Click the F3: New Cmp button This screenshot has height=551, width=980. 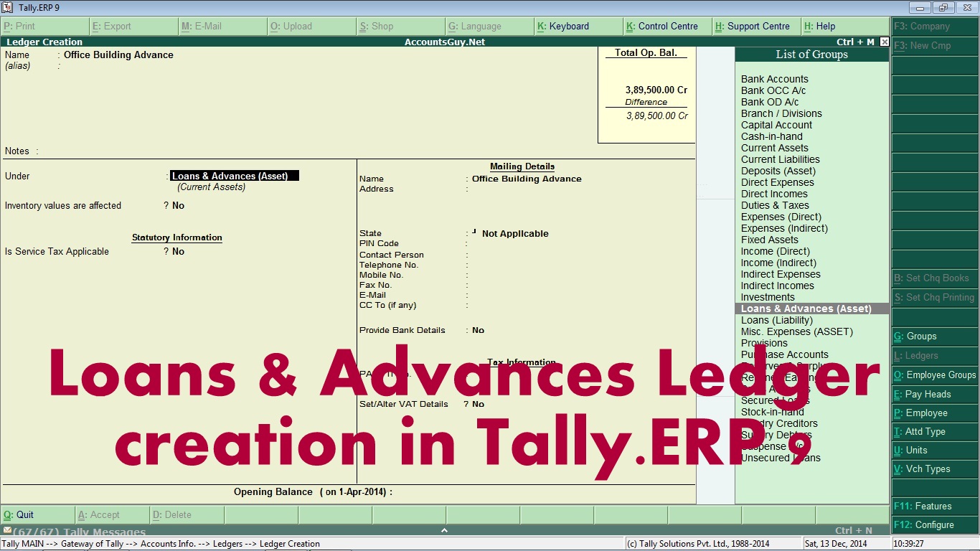coord(935,46)
